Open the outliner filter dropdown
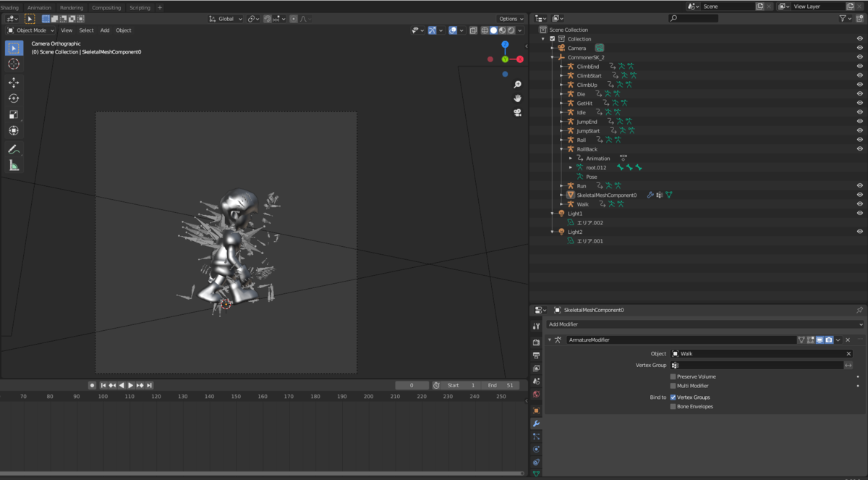This screenshot has height=480, width=868. [844, 18]
